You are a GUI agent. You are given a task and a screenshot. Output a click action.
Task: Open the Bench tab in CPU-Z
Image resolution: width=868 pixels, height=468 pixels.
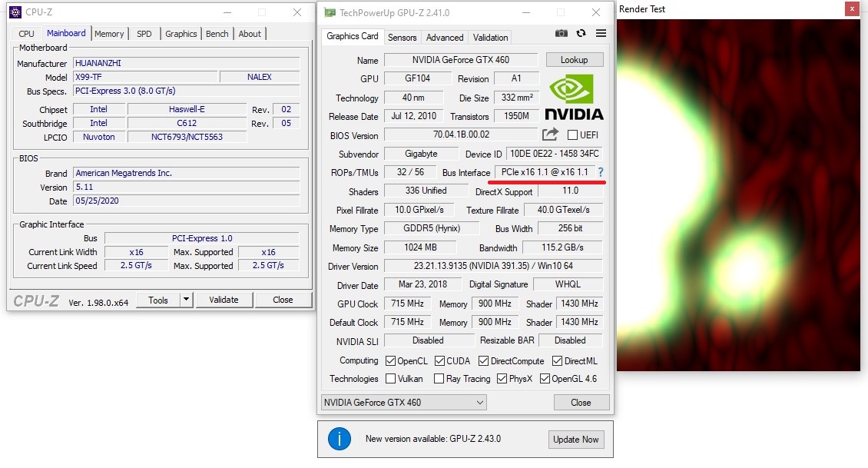pos(217,34)
